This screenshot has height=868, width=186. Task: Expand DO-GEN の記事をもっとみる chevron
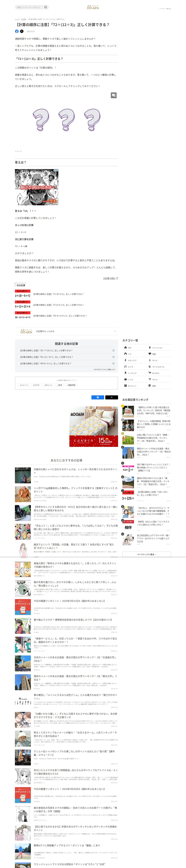click(115, 331)
